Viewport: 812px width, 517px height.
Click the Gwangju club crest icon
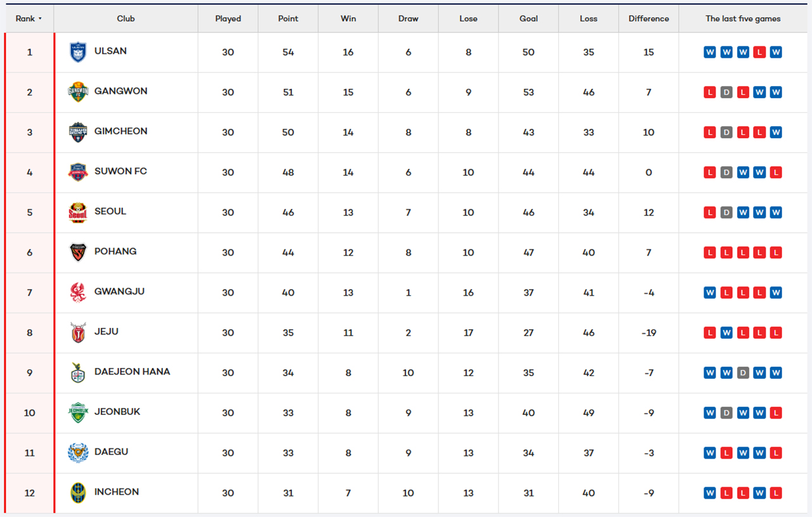click(x=78, y=292)
